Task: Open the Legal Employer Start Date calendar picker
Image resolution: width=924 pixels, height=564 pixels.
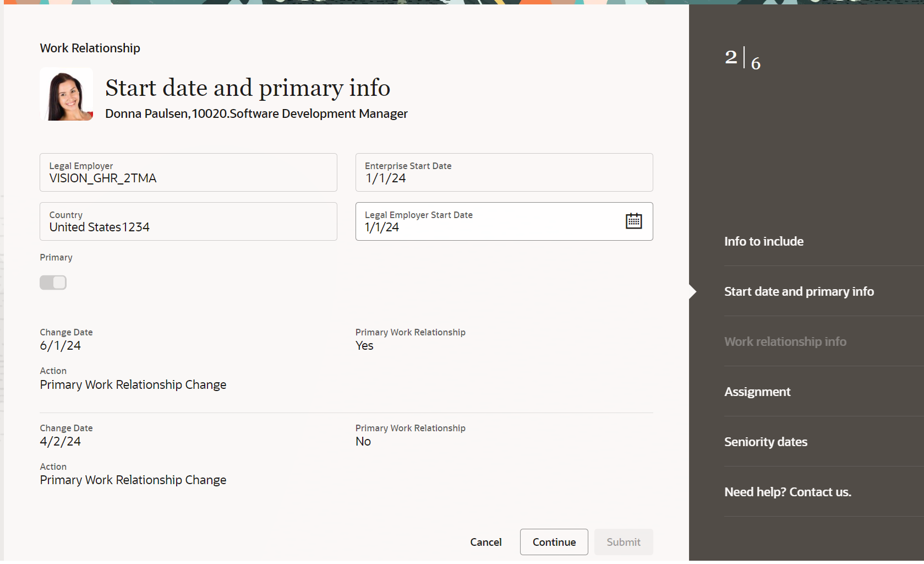Action: [633, 221]
